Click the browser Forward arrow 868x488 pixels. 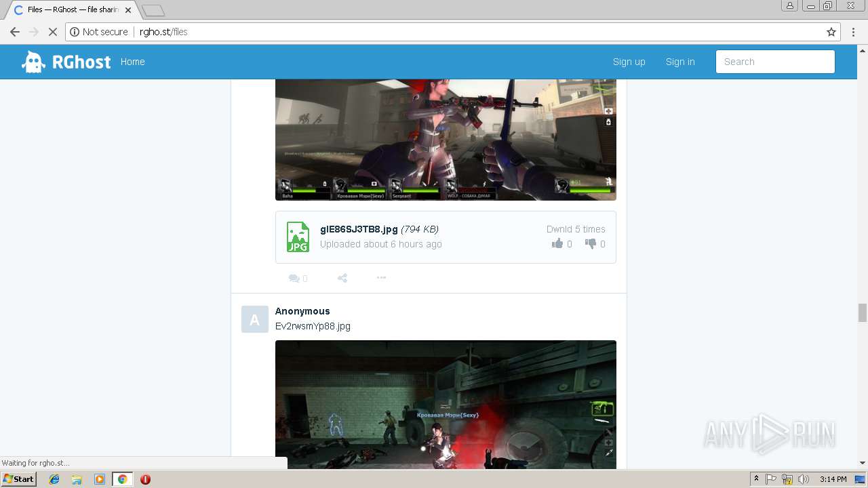pyautogui.click(x=33, y=32)
